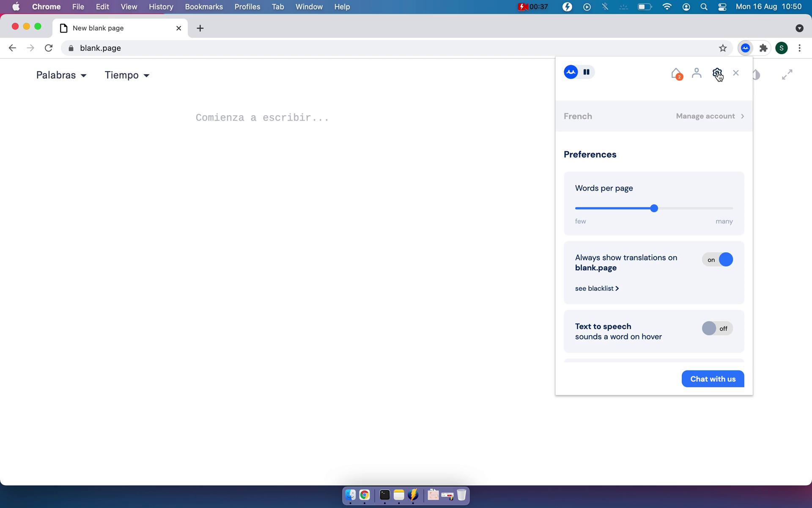Open the View menu

(x=129, y=7)
